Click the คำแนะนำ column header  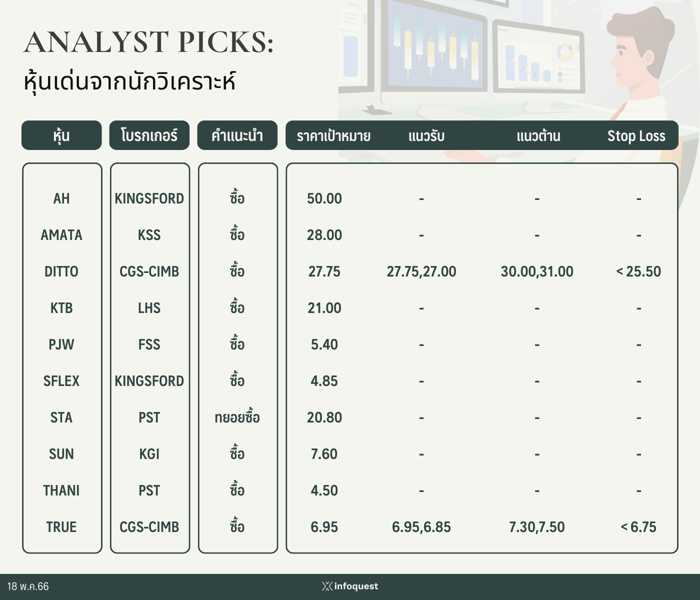point(237,135)
